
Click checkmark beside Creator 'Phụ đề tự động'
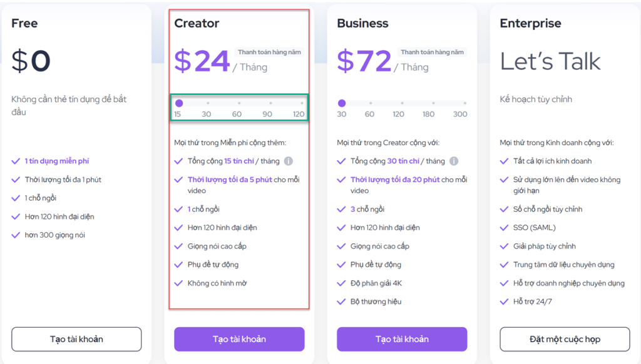[x=178, y=265]
